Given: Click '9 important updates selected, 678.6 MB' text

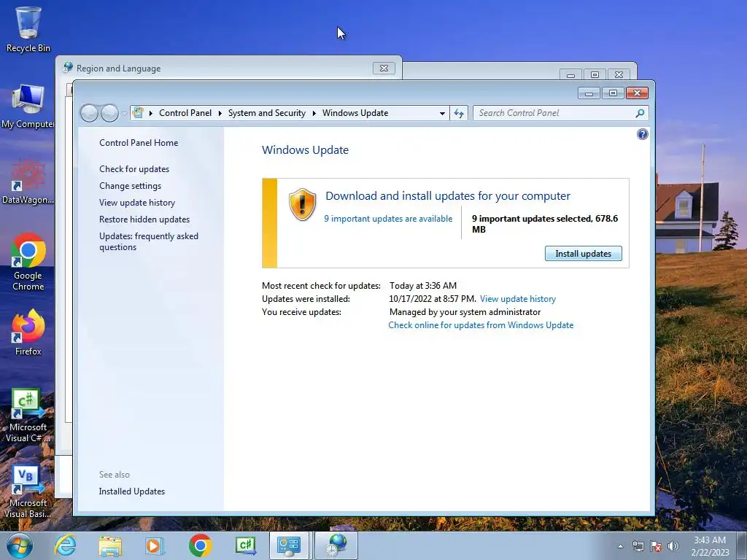Looking at the screenshot, I should 545,224.
